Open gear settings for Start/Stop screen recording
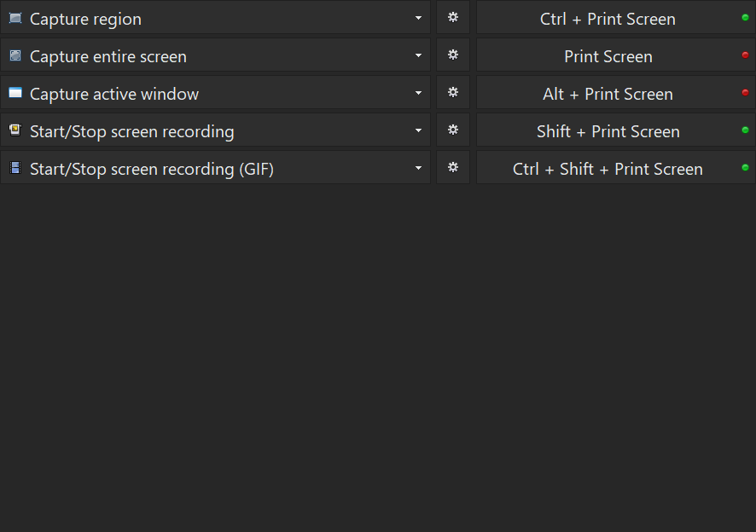The width and height of the screenshot is (756, 532). click(453, 130)
